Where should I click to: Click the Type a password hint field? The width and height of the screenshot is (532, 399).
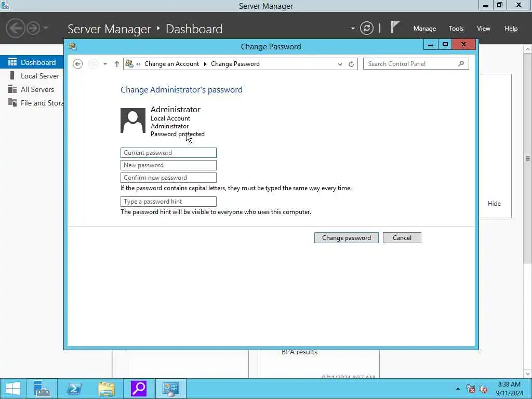click(168, 202)
